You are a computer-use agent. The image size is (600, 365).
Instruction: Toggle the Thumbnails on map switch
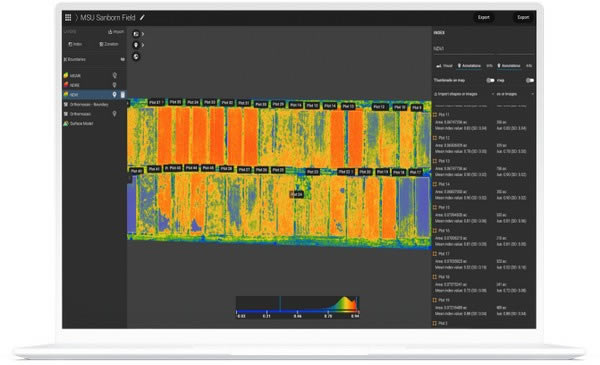490,80
